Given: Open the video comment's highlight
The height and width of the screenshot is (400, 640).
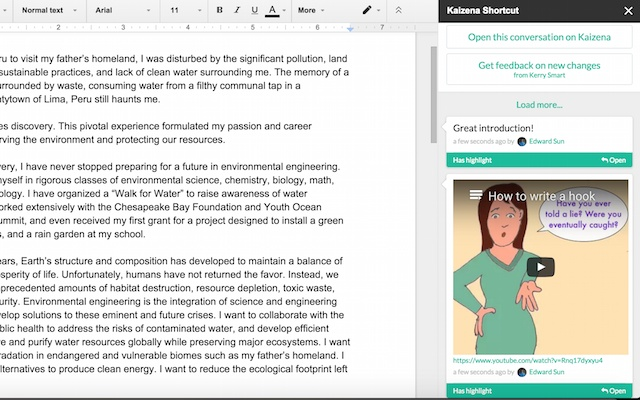Looking at the screenshot, I should click(613, 391).
